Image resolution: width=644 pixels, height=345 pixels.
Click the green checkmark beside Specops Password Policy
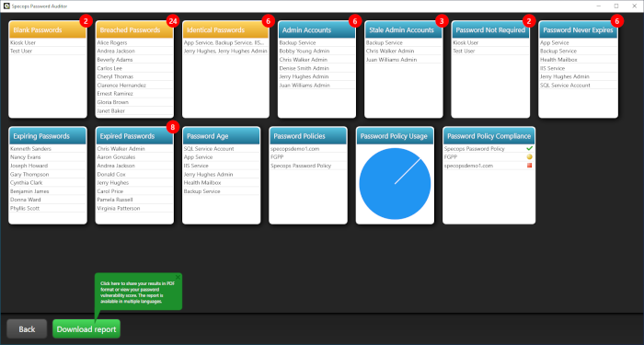pos(529,148)
